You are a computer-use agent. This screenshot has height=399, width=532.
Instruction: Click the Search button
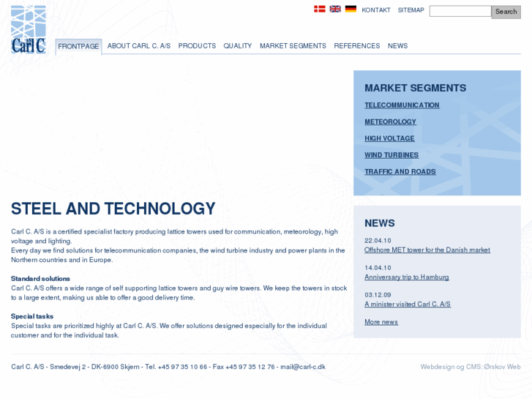pos(506,12)
